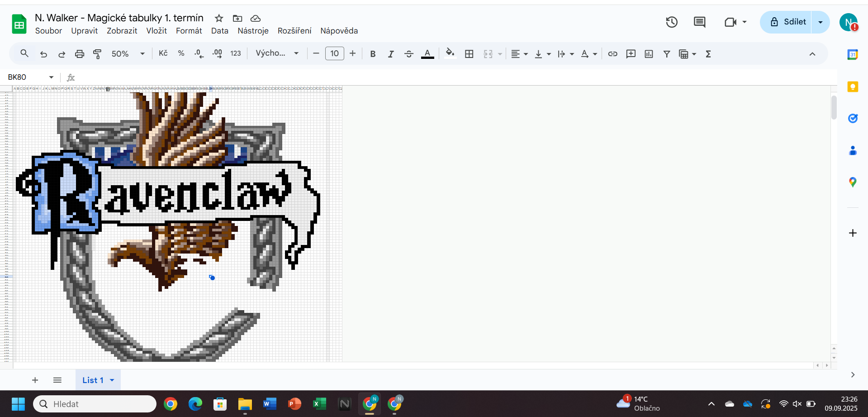Open the filter views dropdown
Viewport: 868px width, 417px height.
click(x=688, y=54)
